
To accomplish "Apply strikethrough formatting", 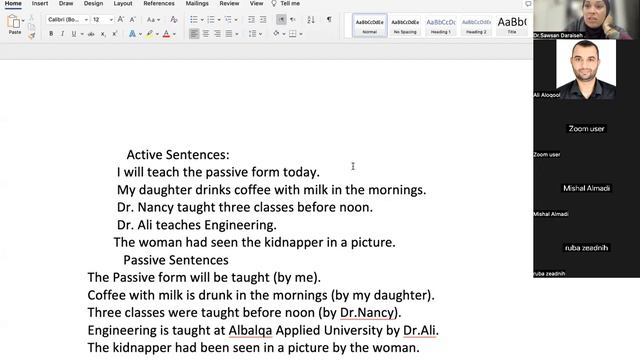I will pyautogui.click(x=91, y=34).
